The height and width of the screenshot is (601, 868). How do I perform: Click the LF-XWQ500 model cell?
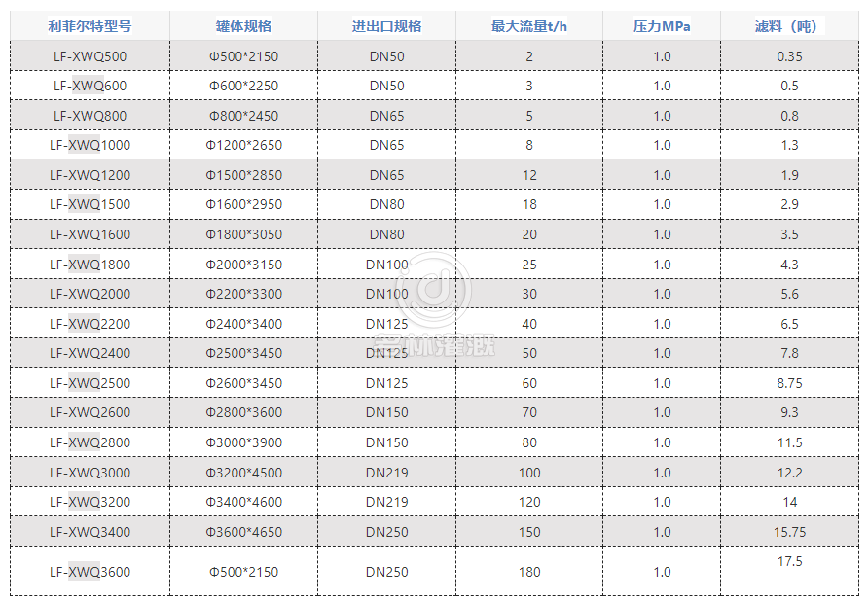[90, 56]
